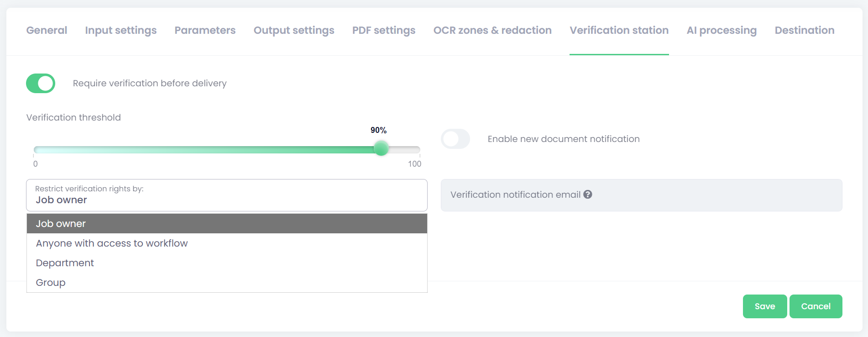868x337 pixels.
Task: Click the verification threshold slider handle
Action: click(x=381, y=148)
